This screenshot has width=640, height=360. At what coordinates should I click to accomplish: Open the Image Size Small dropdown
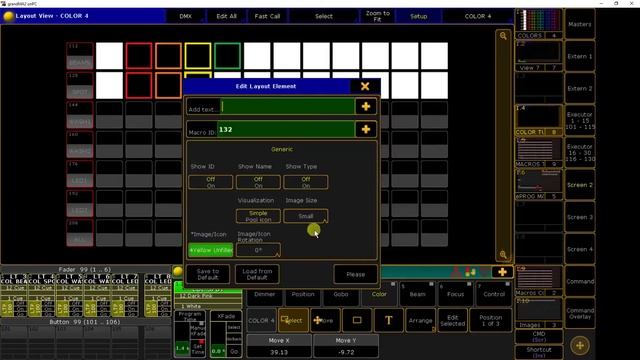[x=306, y=216]
